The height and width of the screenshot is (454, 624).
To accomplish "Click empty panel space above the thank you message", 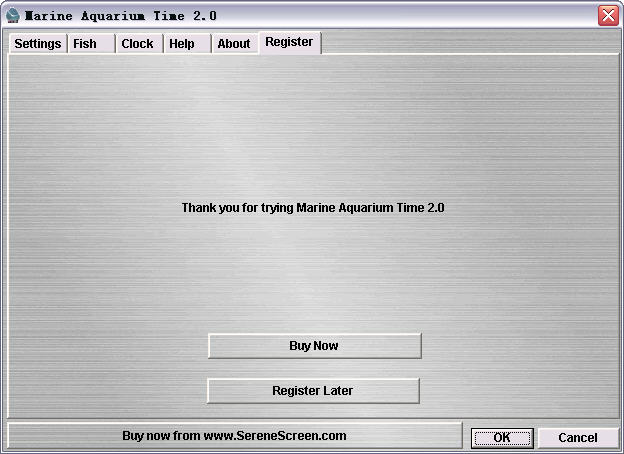I will pyautogui.click(x=313, y=120).
